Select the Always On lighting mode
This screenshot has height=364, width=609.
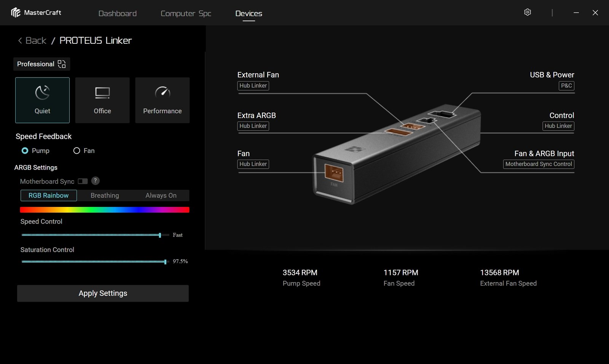click(161, 196)
